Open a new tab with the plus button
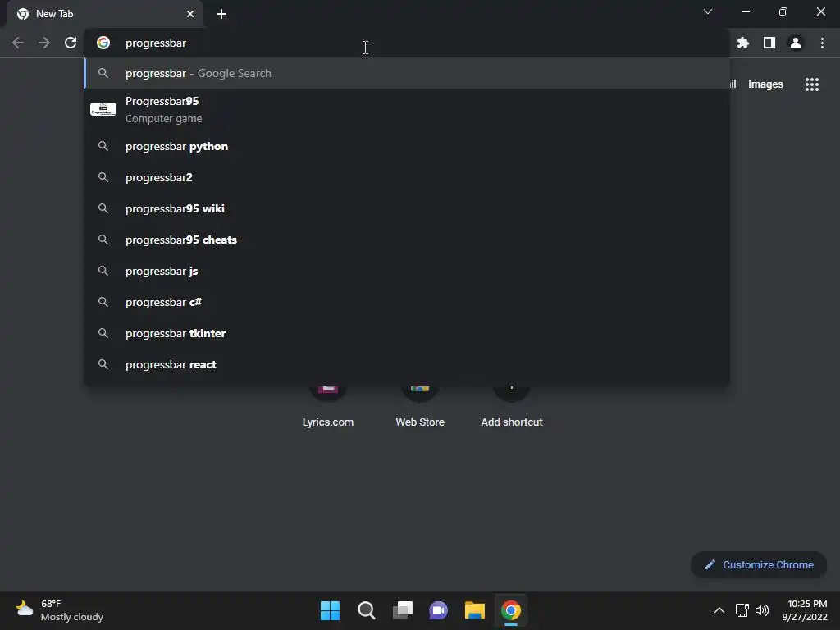 (221, 14)
